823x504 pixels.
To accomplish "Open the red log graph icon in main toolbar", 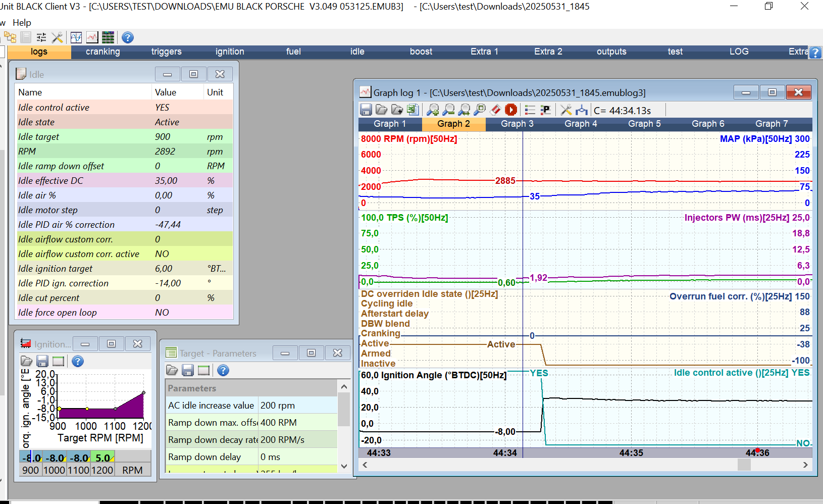I will click(92, 37).
